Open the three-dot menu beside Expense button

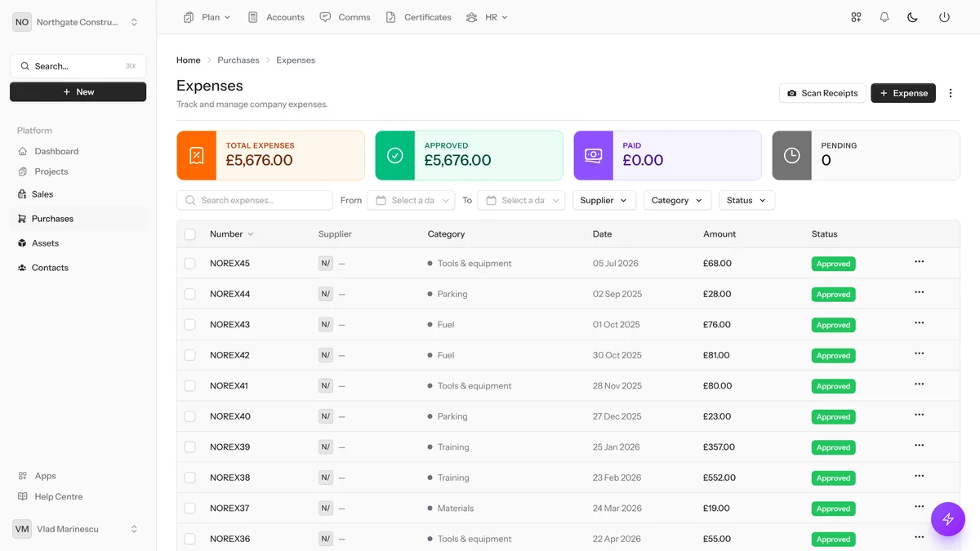[x=951, y=93]
